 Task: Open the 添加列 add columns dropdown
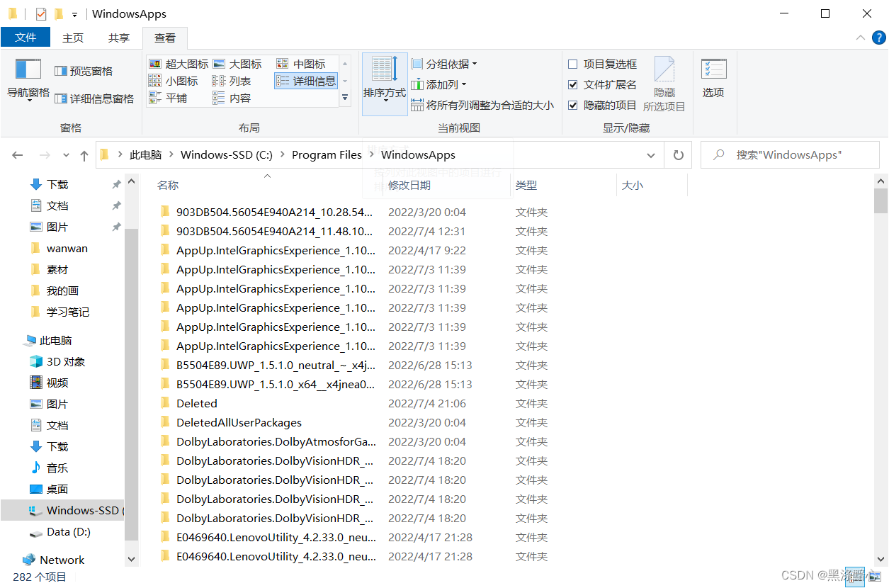439,84
